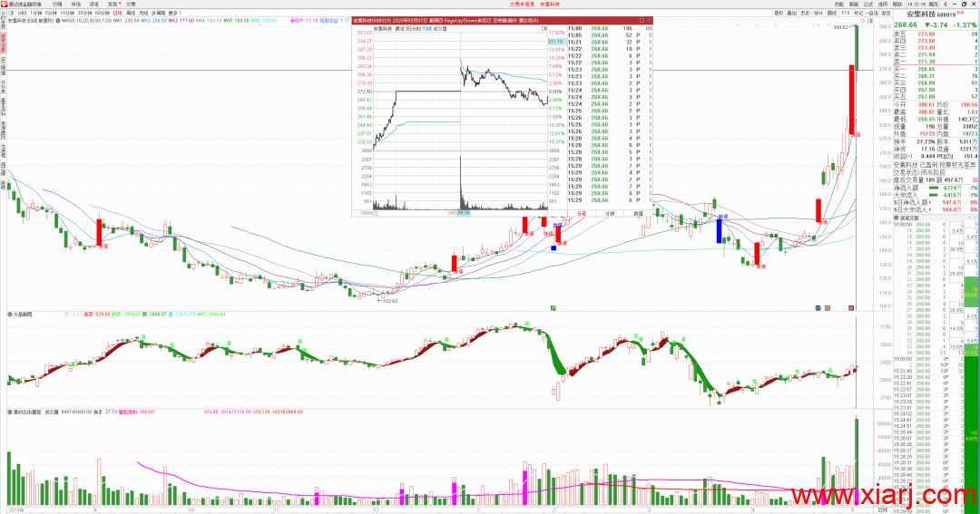
Task: Click the 复权 adjustment button
Action: point(779,13)
